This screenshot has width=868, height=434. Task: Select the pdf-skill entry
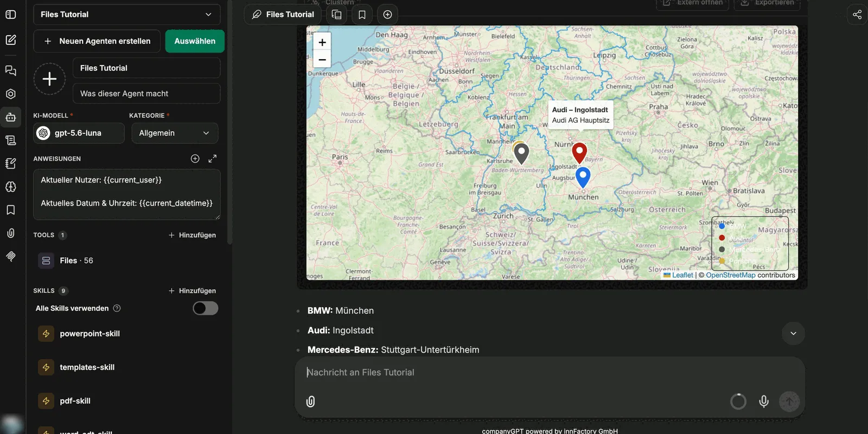coord(127,401)
